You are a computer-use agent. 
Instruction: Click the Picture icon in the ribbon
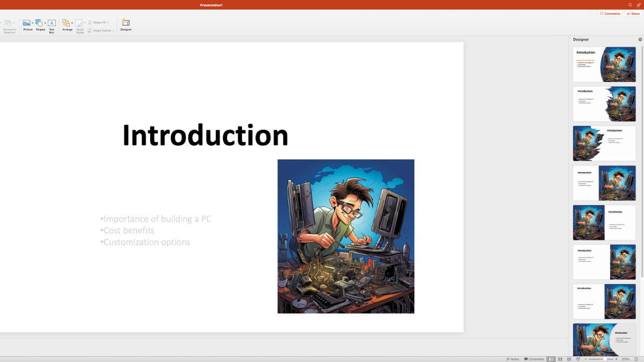(x=27, y=25)
